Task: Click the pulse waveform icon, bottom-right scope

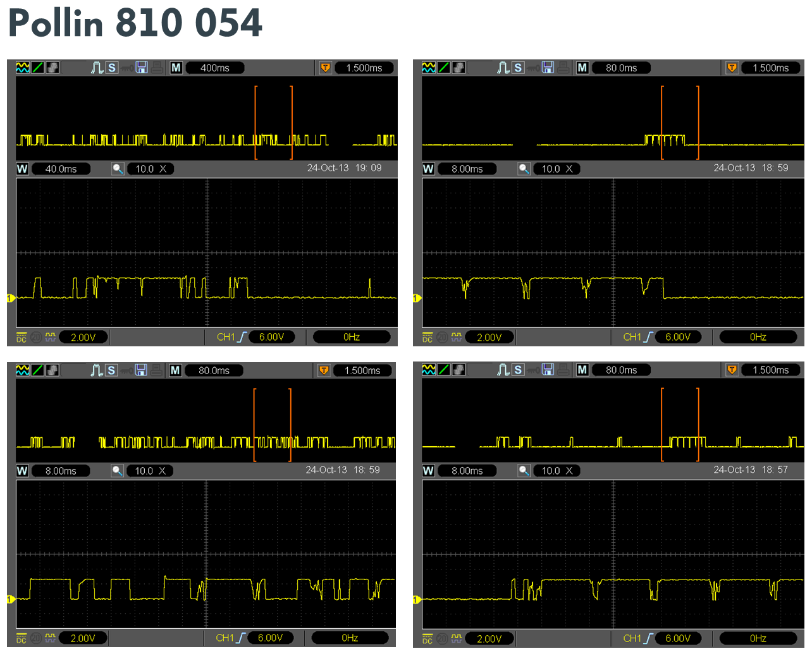Action: coord(503,370)
